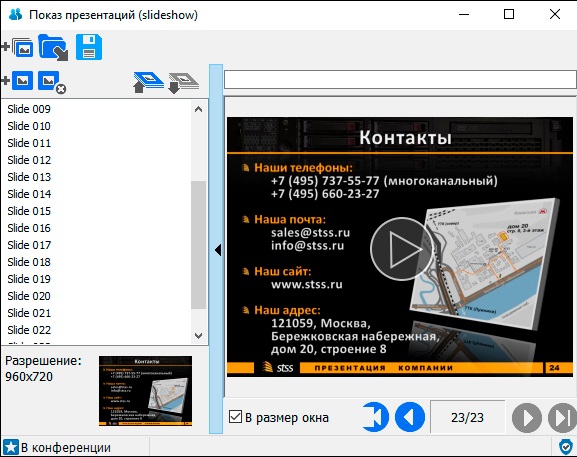Move slide up in the list
This screenshot has height=457, width=577.
[x=148, y=82]
